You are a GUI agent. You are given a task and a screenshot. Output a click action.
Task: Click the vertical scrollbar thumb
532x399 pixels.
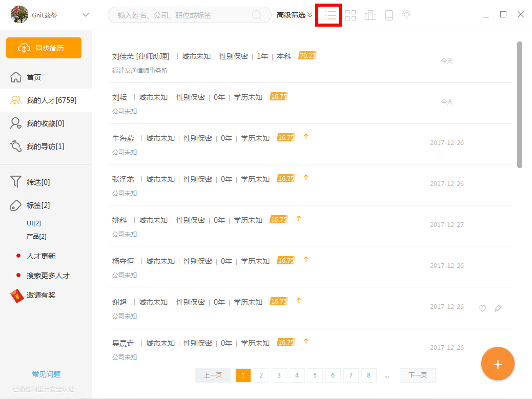(x=520, y=104)
